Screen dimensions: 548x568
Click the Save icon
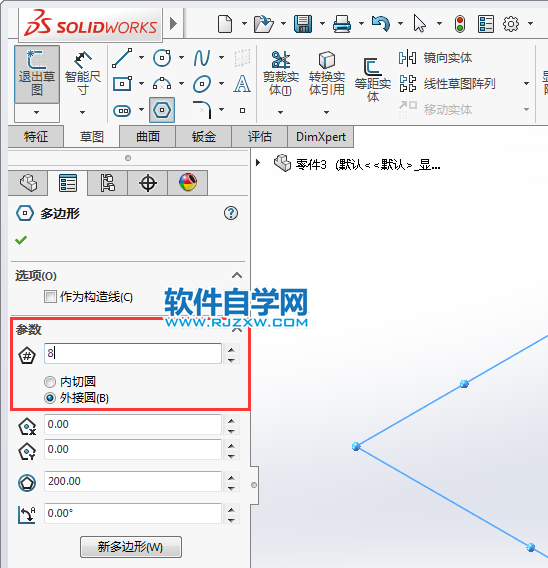pyautogui.click(x=303, y=24)
